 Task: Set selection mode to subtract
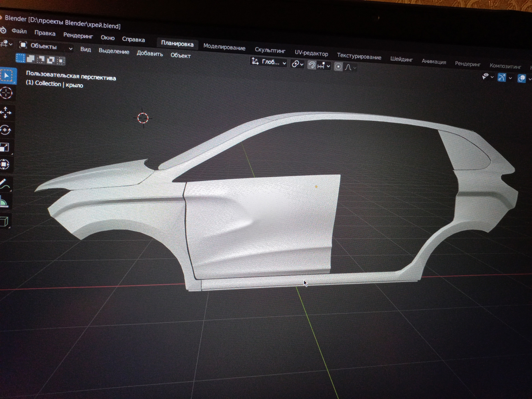point(41,59)
